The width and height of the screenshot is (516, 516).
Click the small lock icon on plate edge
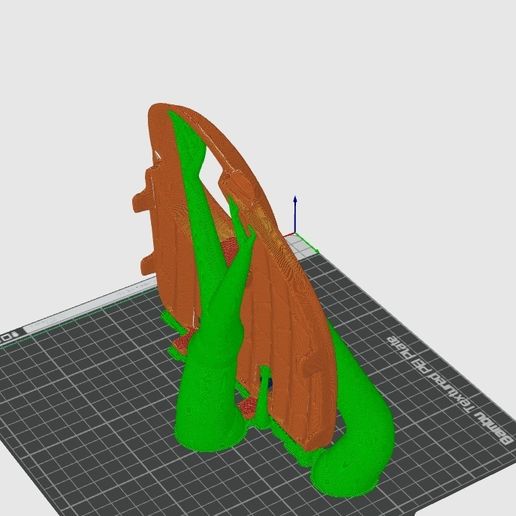click(x=14, y=335)
